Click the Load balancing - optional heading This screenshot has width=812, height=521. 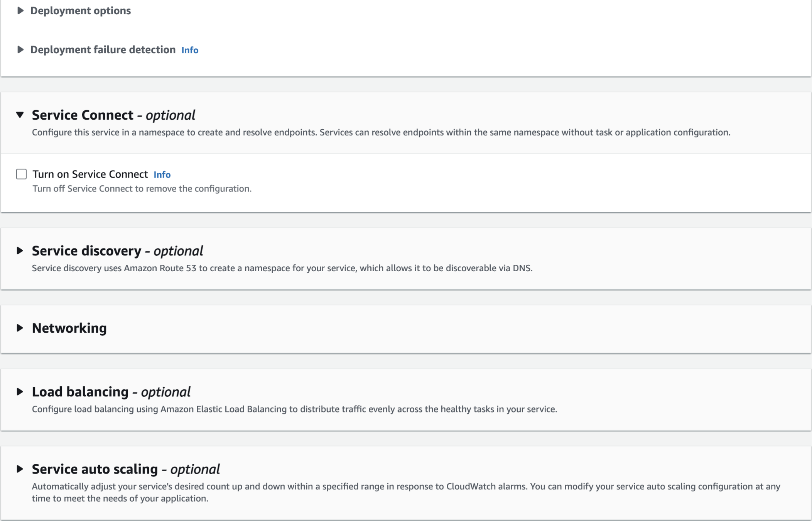coord(111,392)
